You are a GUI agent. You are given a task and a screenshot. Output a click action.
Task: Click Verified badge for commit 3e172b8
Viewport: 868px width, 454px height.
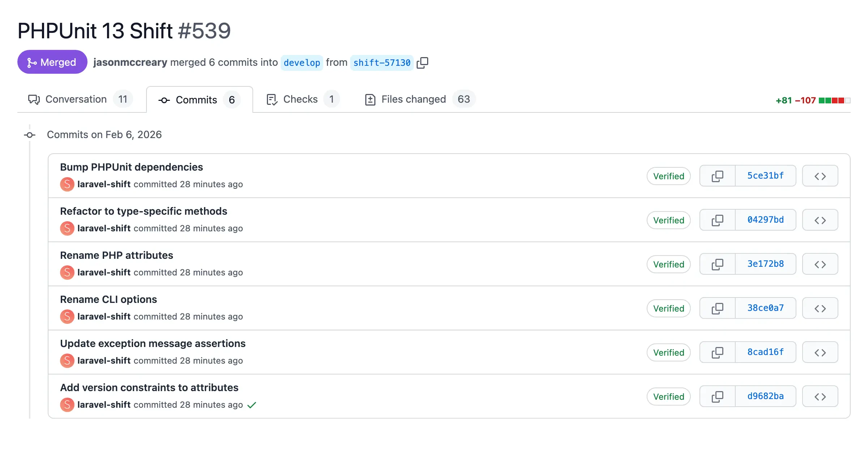(x=669, y=264)
